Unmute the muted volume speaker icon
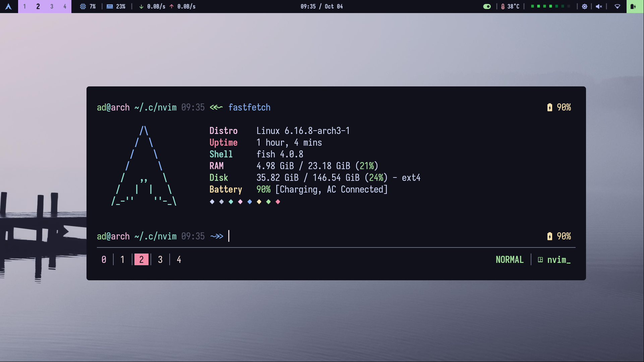644x362 pixels. (x=599, y=6)
